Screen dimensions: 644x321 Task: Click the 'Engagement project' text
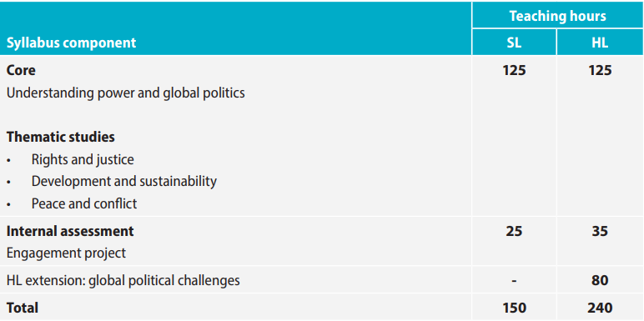[66, 253]
